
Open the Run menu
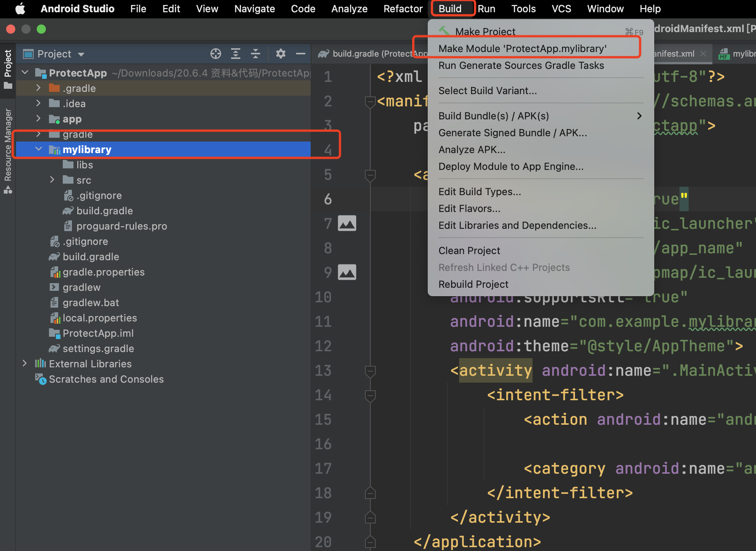[486, 8]
